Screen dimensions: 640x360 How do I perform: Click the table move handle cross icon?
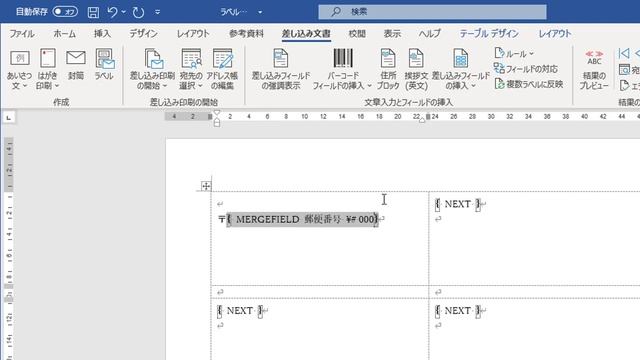[206, 187]
